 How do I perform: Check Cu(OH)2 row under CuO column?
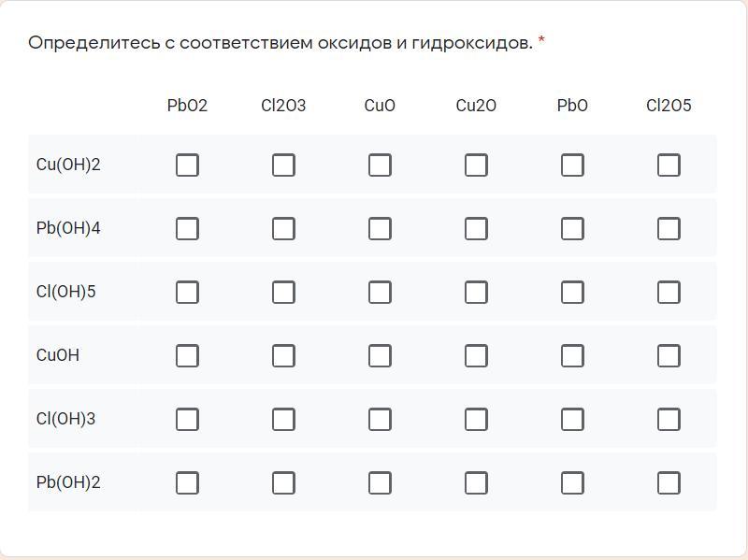380,165
